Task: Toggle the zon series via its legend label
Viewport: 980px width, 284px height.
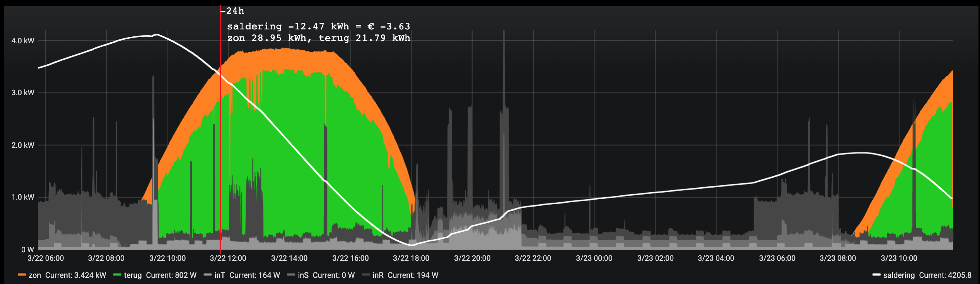Action: tap(35, 275)
